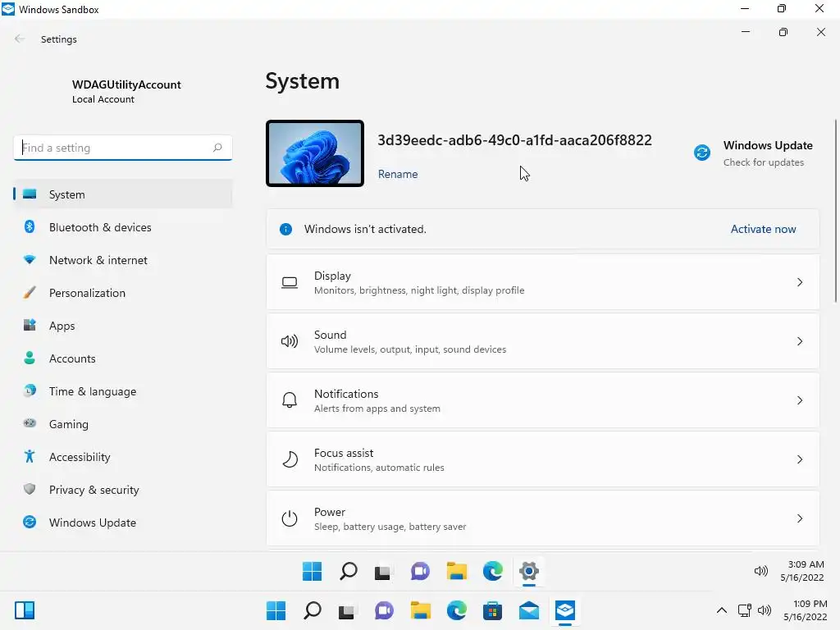The width and height of the screenshot is (840, 630).
Task: Select the System monitor icon in sidebar
Action: (x=30, y=194)
